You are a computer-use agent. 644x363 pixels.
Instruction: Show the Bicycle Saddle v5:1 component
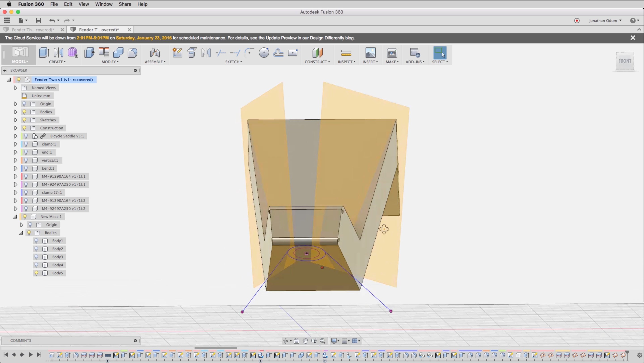(26, 136)
